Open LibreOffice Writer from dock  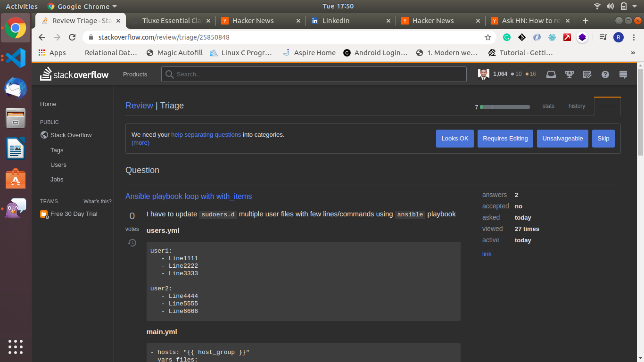pyautogui.click(x=16, y=148)
